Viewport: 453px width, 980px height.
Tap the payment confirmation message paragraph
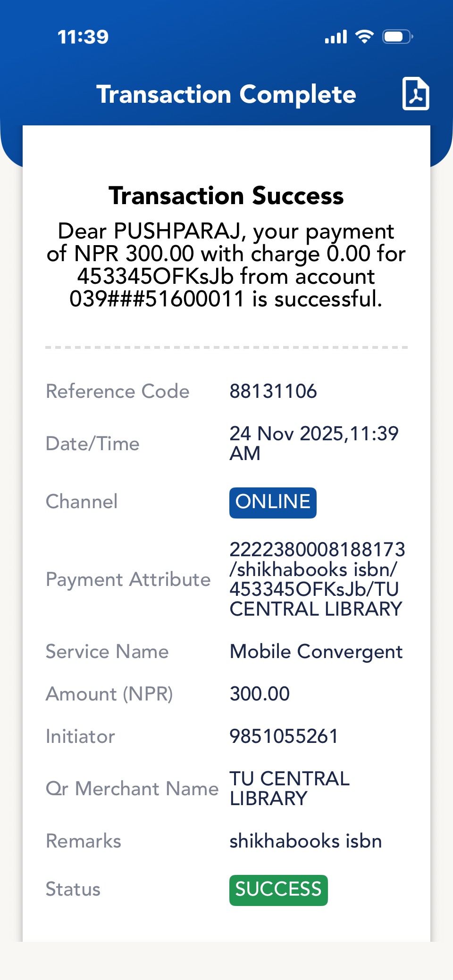tap(226, 265)
